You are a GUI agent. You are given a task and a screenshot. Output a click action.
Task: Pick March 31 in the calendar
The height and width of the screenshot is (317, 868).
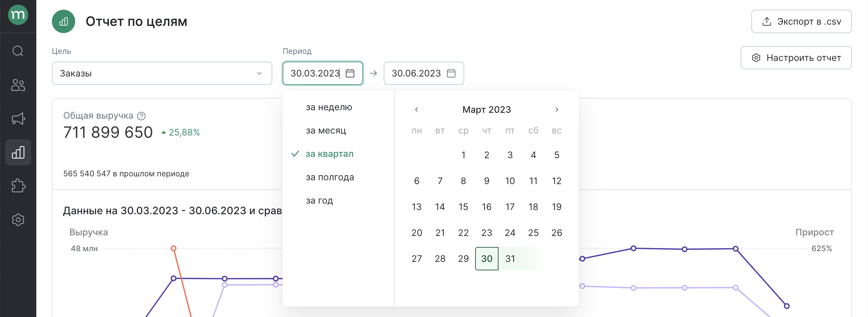[x=510, y=259]
